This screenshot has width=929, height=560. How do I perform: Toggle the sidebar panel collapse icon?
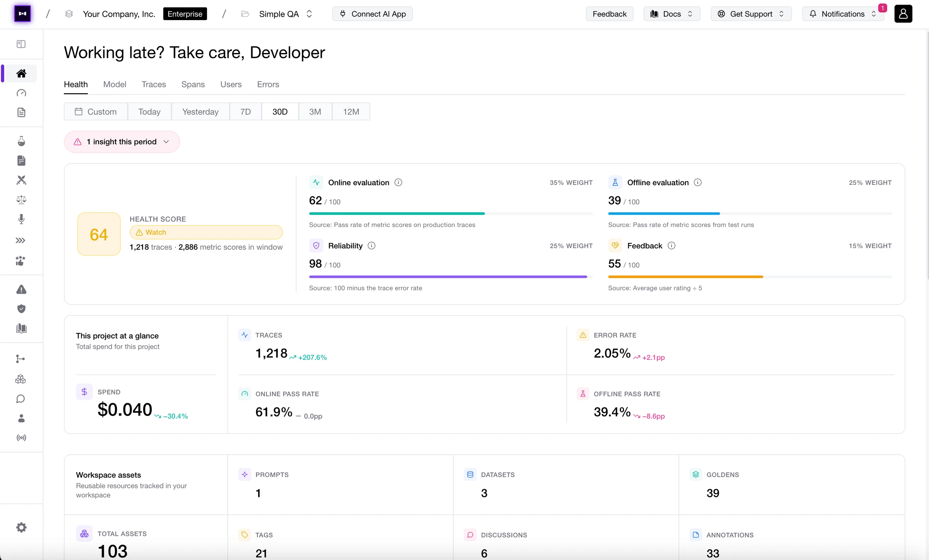pos(21,44)
